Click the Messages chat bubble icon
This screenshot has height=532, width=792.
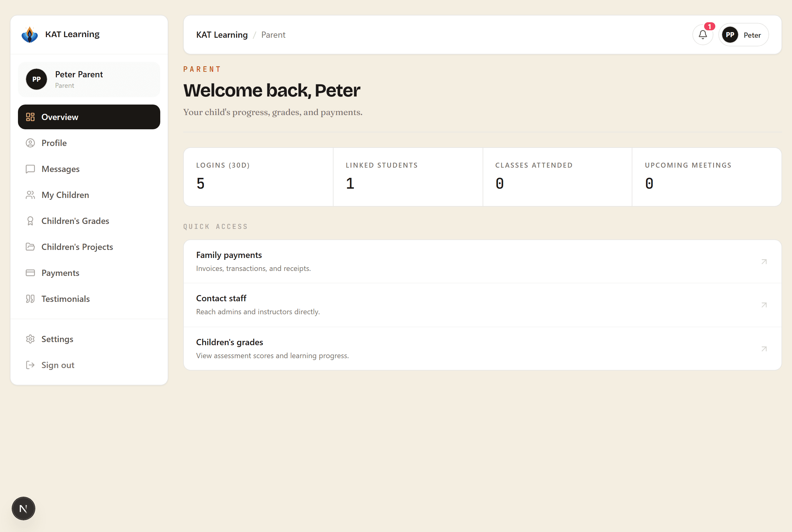point(30,169)
